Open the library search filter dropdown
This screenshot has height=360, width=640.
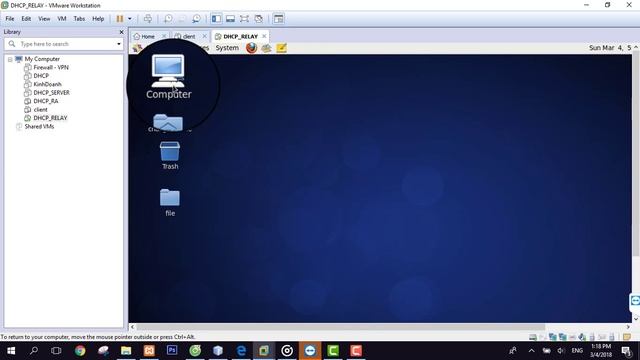(119, 44)
